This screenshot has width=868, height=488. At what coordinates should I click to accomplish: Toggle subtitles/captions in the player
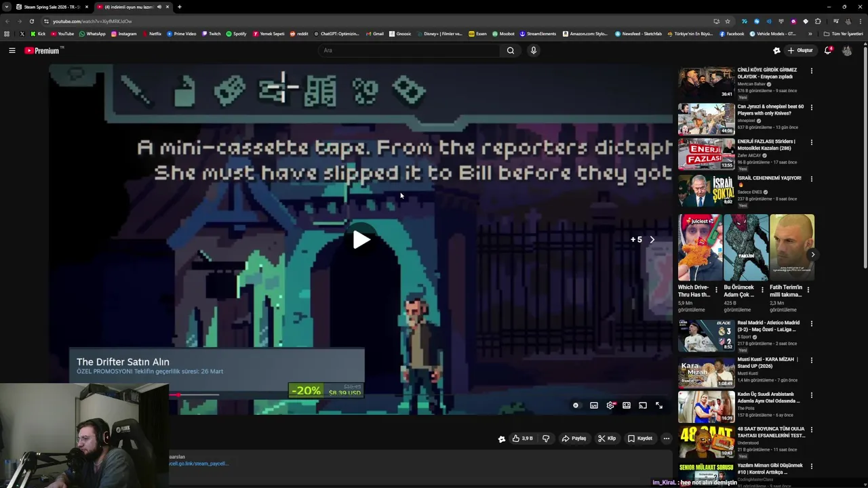click(594, 405)
